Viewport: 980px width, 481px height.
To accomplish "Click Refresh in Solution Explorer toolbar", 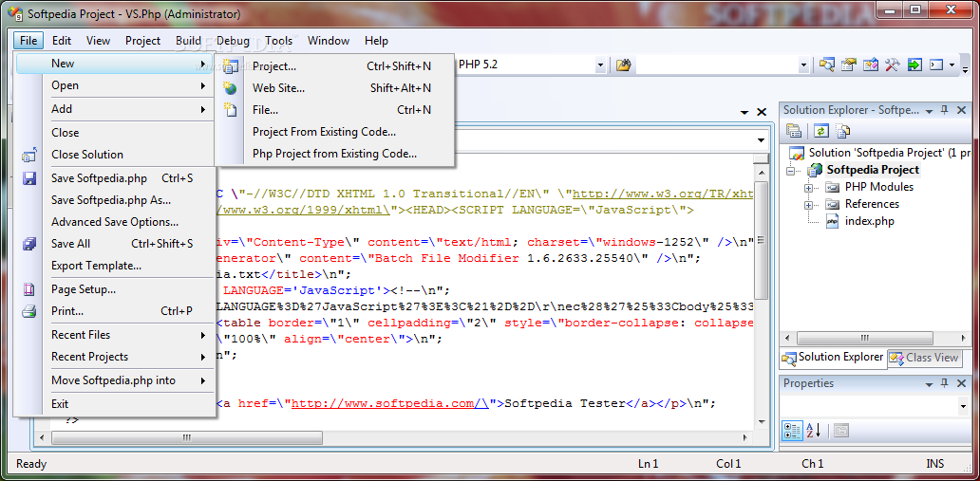I will tap(821, 131).
